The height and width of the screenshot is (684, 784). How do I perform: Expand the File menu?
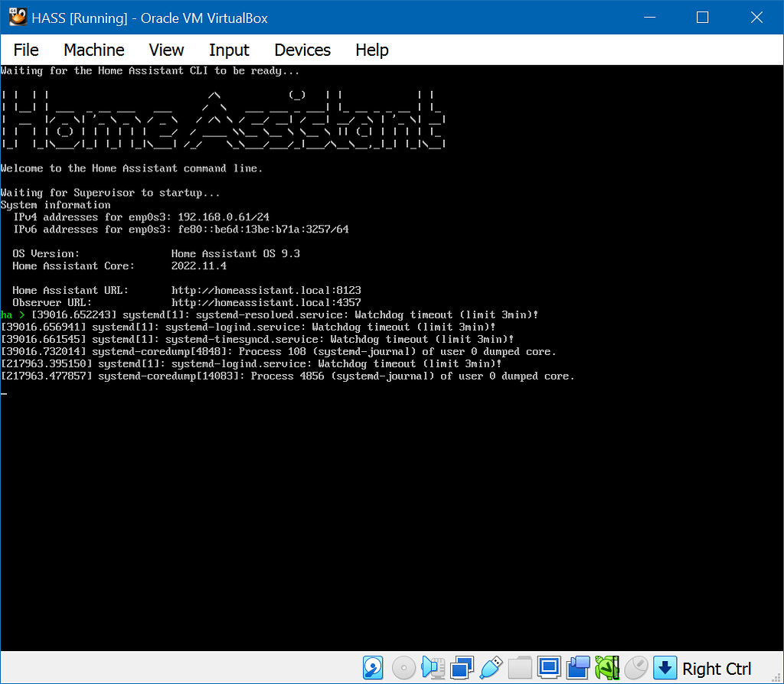pos(25,50)
